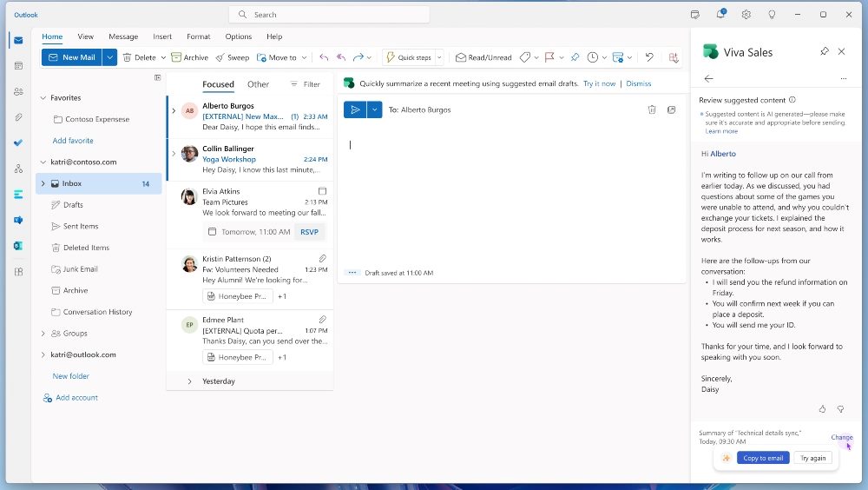Click the Add account link
868x490 pixels.
[71, 398]
